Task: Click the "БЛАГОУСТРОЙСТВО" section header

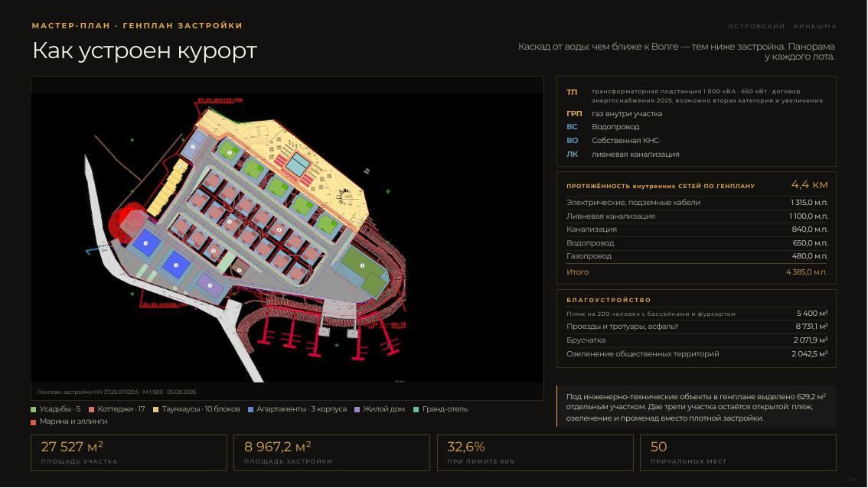Action: 609,300
